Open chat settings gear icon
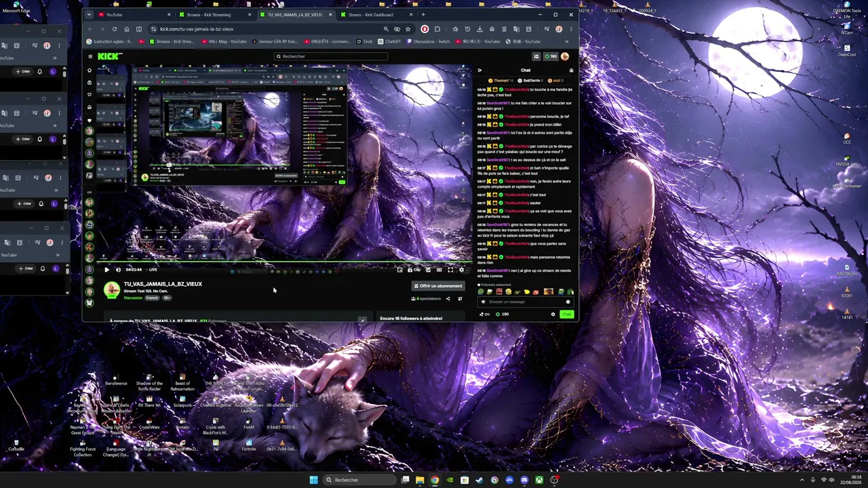 coord(553,314)
